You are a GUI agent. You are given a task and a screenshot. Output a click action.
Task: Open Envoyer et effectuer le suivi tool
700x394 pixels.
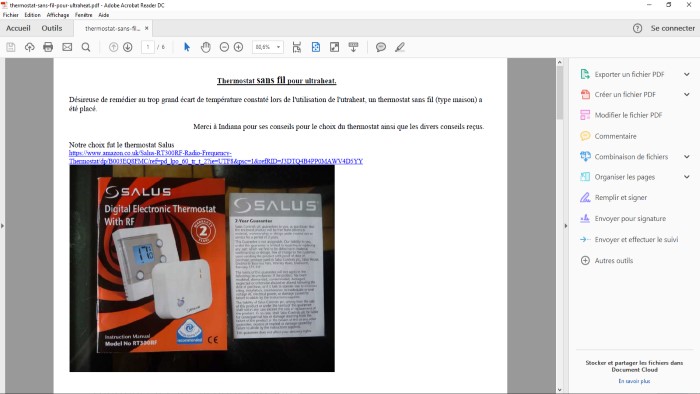[x=636, y=239]
